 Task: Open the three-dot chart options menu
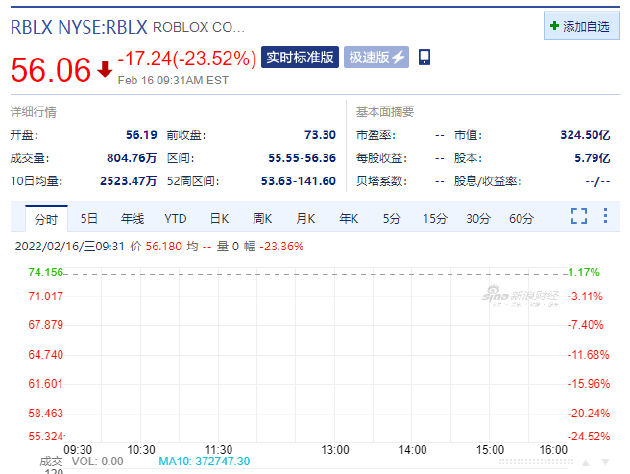(x=605, y=216)
